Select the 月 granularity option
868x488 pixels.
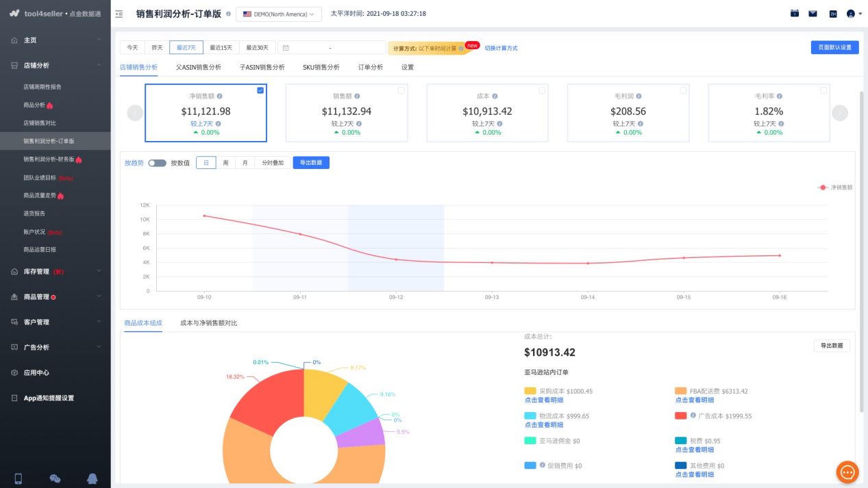click(x=245, y=163)
